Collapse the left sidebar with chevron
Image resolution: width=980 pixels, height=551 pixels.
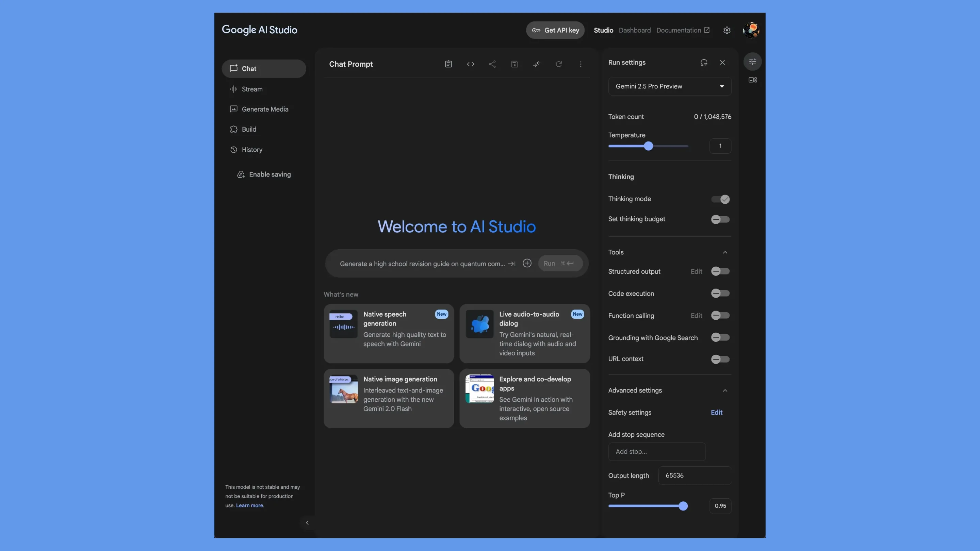point(307,522)
